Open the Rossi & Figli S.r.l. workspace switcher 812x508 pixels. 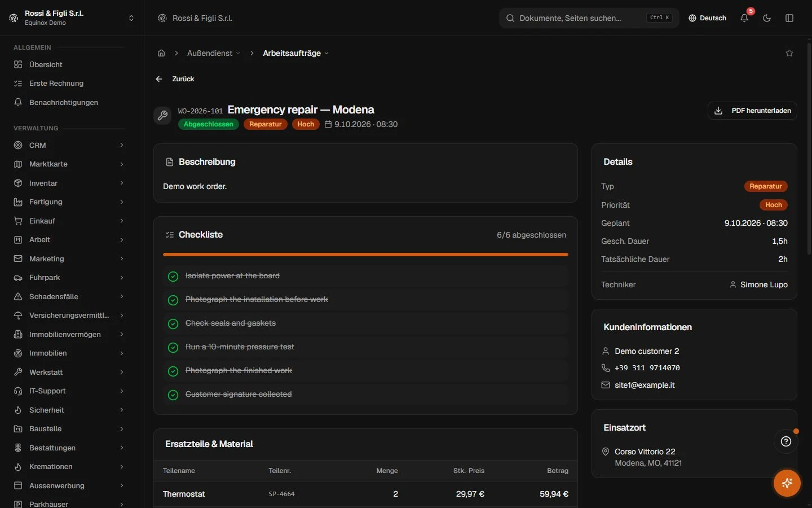pos(72,18)
